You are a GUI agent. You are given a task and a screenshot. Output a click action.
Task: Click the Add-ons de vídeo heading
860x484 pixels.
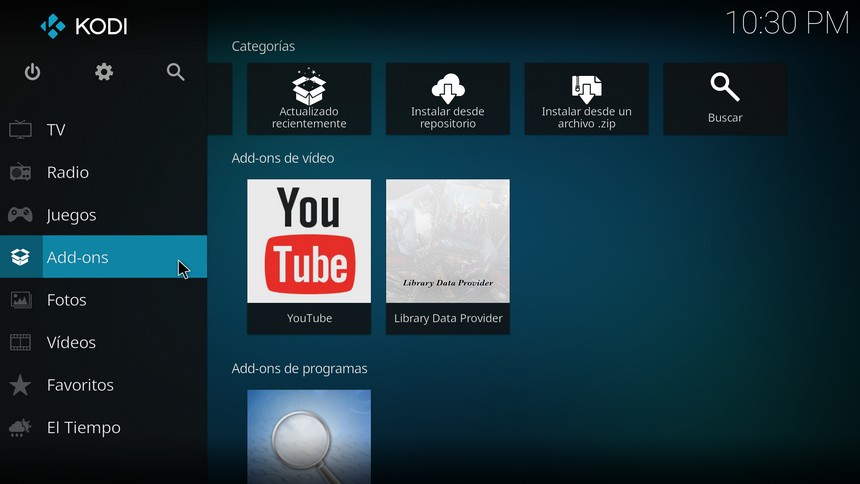point(282,158)
